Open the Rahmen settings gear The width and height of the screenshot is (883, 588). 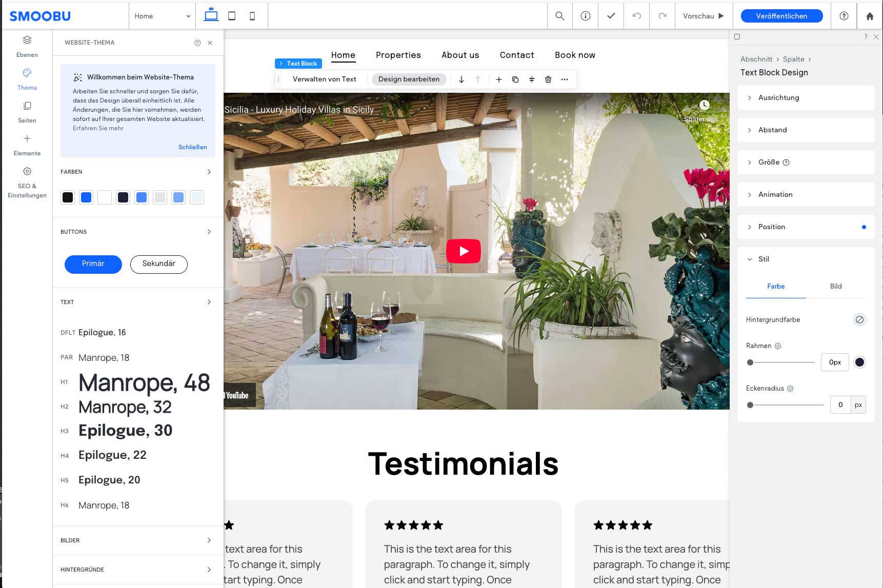coord(778,346)
